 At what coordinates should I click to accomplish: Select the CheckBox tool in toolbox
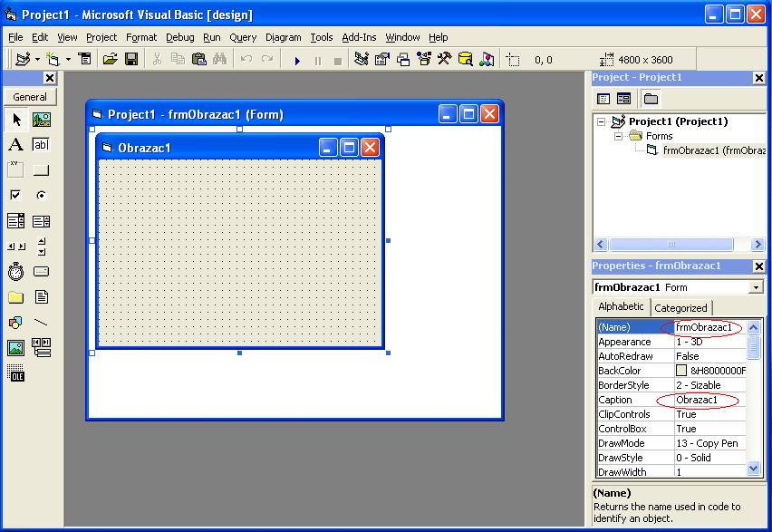(15, 195)
